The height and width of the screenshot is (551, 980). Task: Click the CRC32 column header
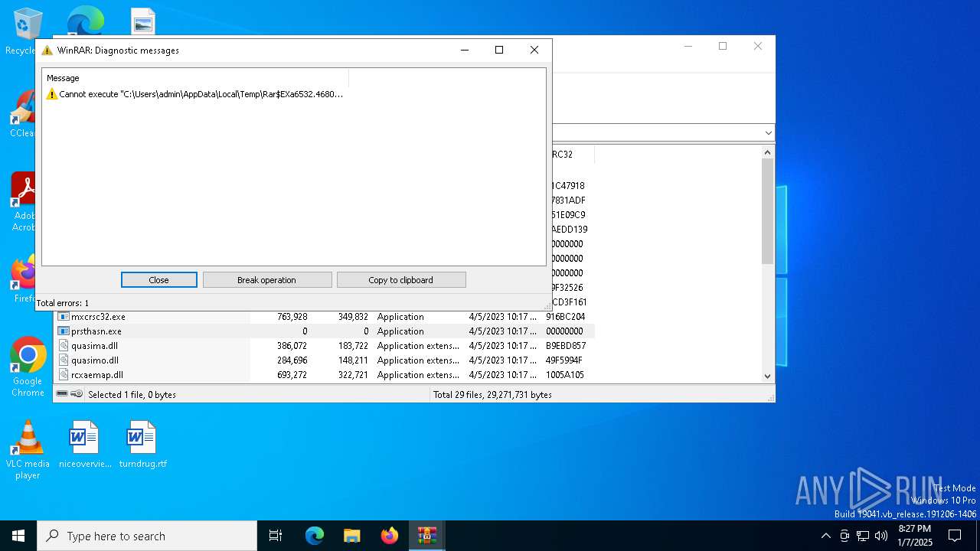pyautogui.click(x=572, y=155)
